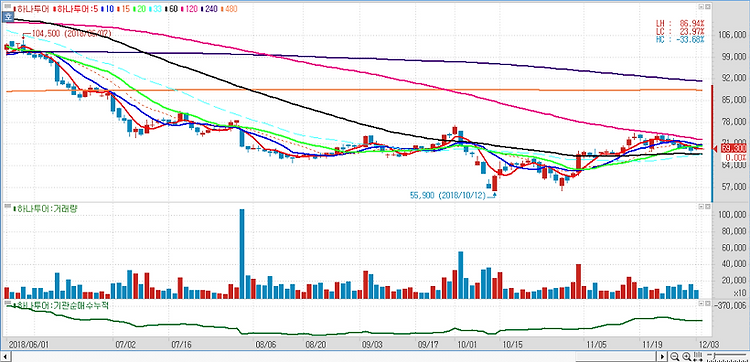Viewport: 750px width, 362px height.
Task: Click the -370,006 axis value label
Action: [x=730, y=305]
